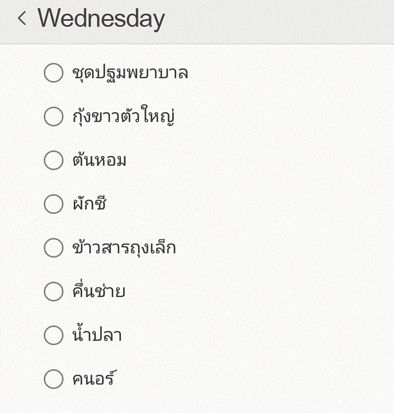Open the ชุดปฐมพยาบาล item text
This screenshot has width=394, height=413.
click(130, 73)
